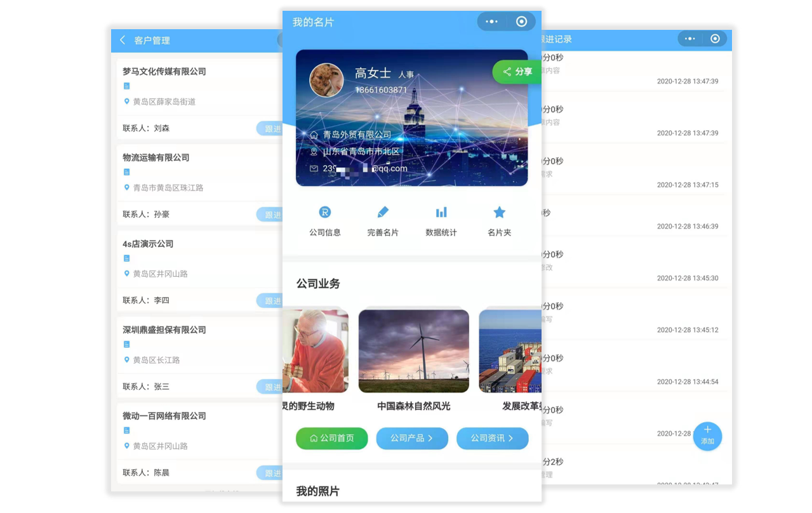Tap location icon next to 山东省青岛市市北区
Screen dimensions: 812x513
[x=314, y=152]
